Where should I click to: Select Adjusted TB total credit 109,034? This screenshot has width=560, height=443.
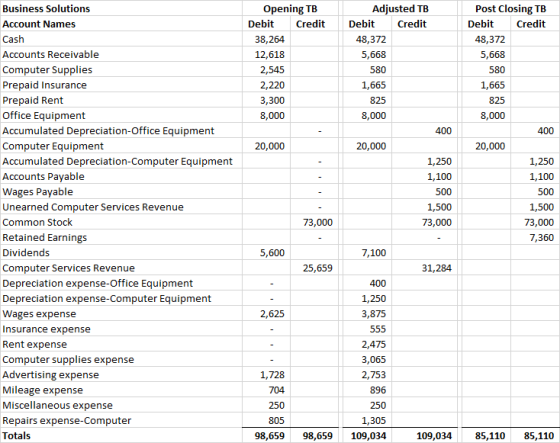(434, 436)
